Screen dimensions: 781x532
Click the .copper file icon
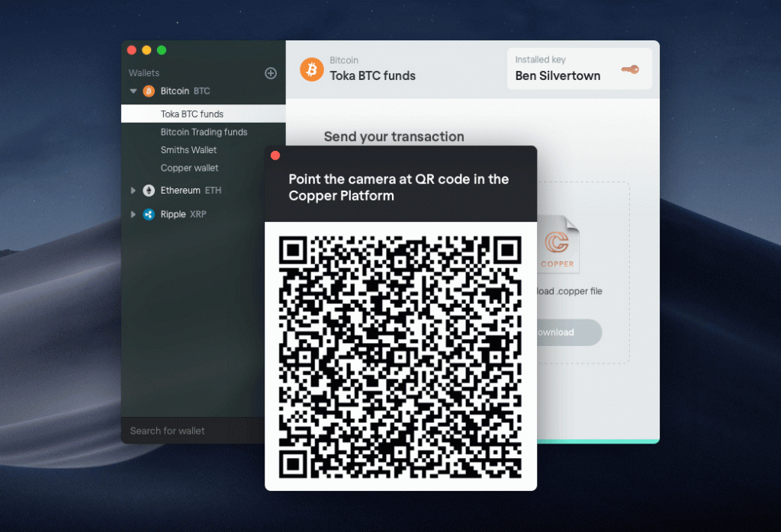coord(558,245)
